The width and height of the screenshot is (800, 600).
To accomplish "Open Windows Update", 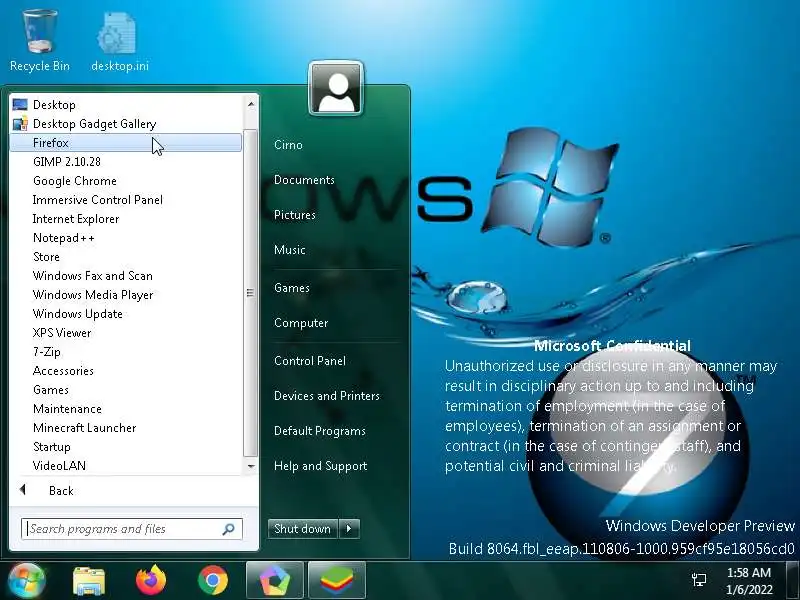I will [125, 314].
